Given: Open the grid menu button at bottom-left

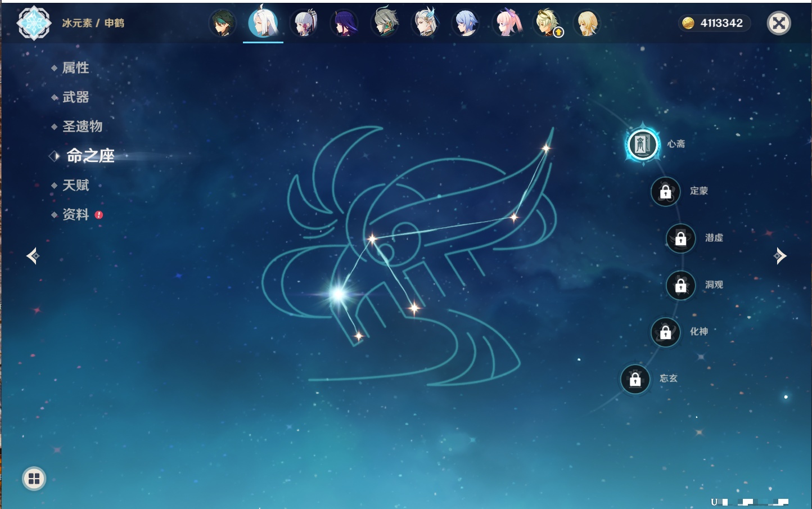Looking at the screenshot, I should click(x=34, y=479).
